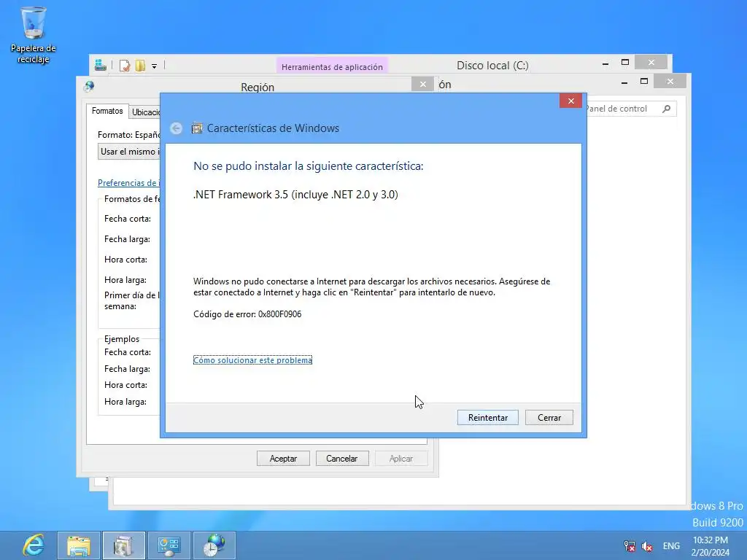Open the quick access toolbar dropdown arrow

pos(155,66)
